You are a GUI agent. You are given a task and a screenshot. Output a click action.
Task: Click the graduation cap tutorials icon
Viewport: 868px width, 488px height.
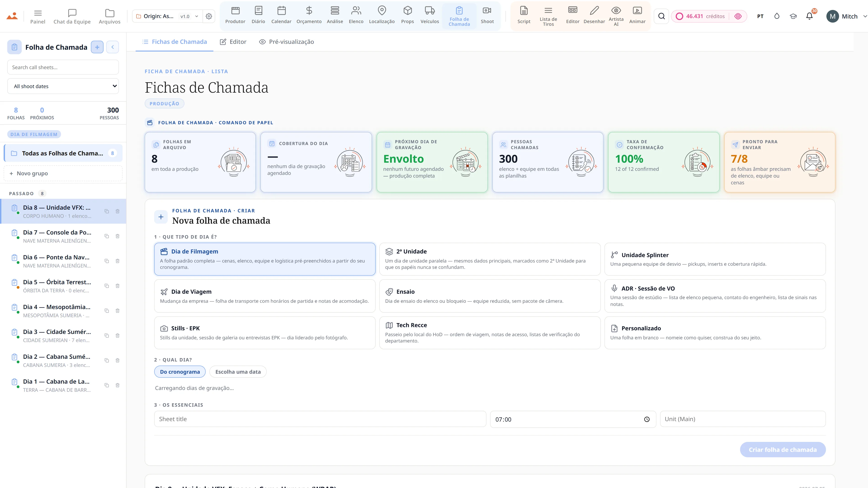793,16
